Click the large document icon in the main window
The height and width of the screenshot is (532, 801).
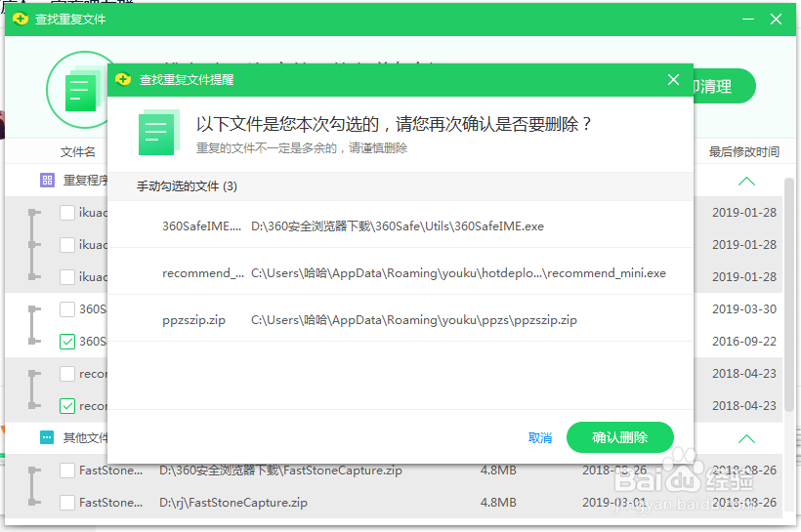82,90
